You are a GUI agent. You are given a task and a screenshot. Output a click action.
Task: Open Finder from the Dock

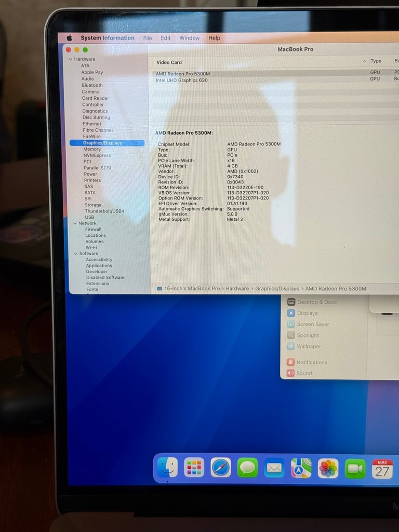click(x=167, y=467)
